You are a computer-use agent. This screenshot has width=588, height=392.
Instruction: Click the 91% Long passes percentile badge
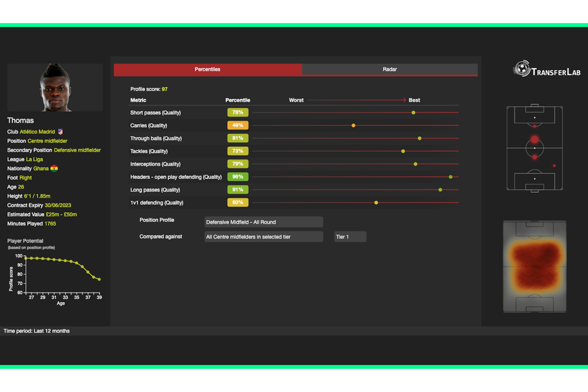[x=238, y=189]
